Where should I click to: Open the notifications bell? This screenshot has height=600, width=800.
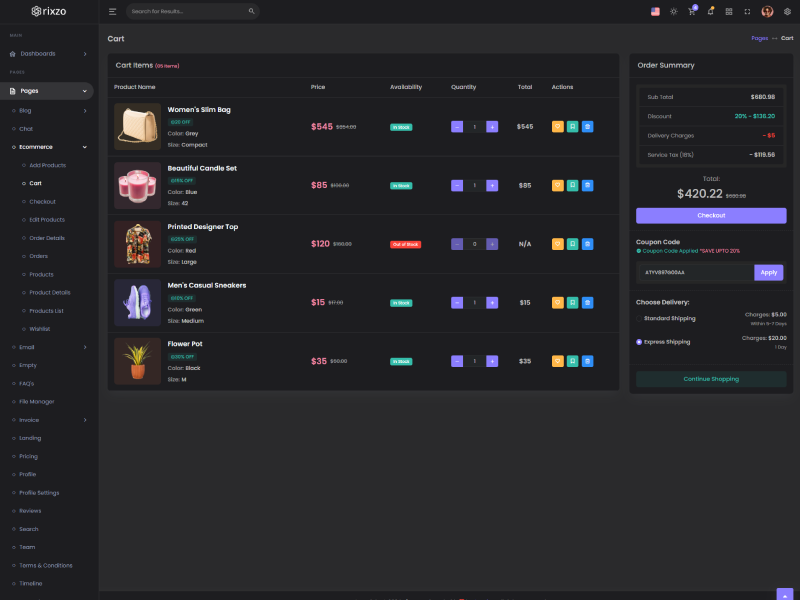coord(710,12)
